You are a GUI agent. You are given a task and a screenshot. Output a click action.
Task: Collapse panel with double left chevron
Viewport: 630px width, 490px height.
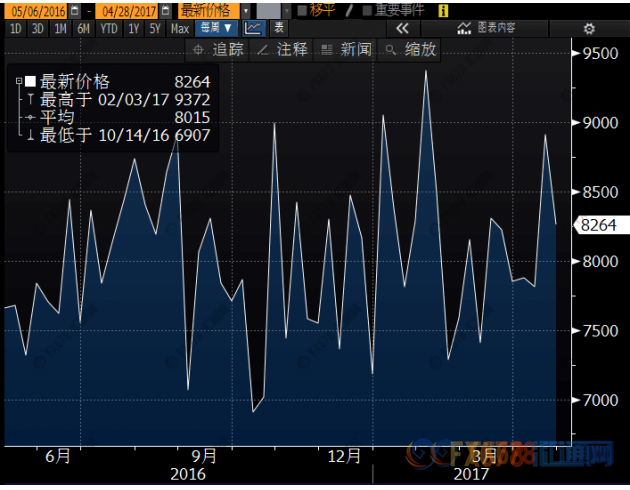coord(402,28)
